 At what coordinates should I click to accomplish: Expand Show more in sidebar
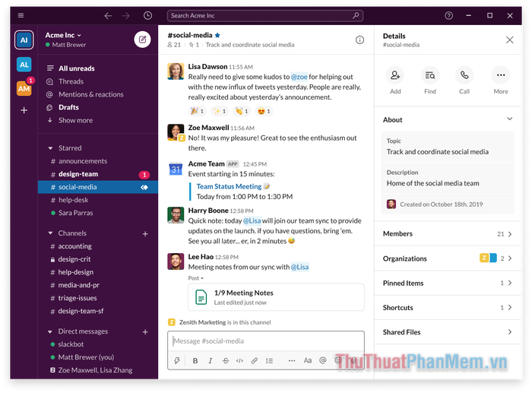[x=75, y=120]
